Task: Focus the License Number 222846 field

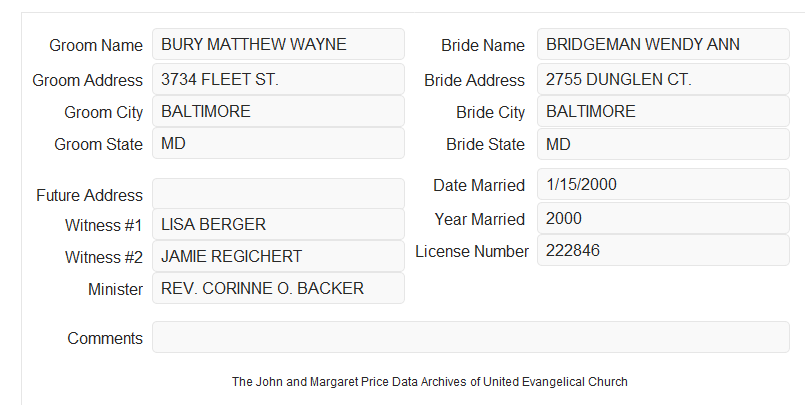Action: [663, 250]
